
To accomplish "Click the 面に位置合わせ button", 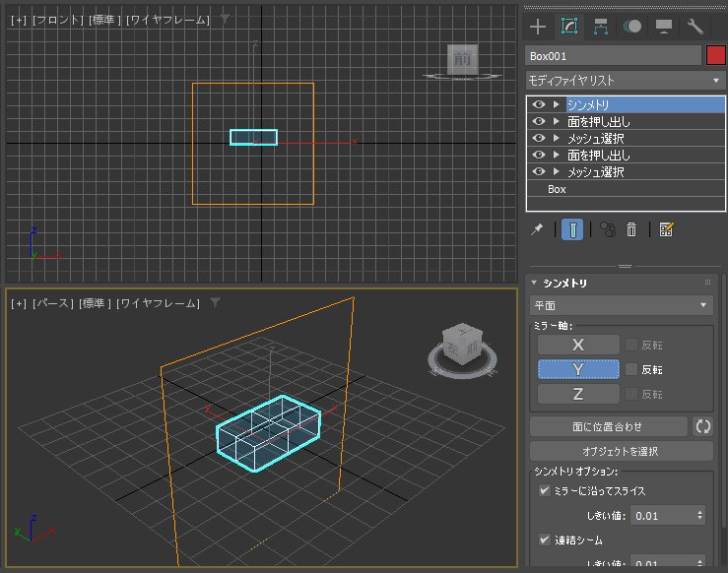I will point(608,426).
